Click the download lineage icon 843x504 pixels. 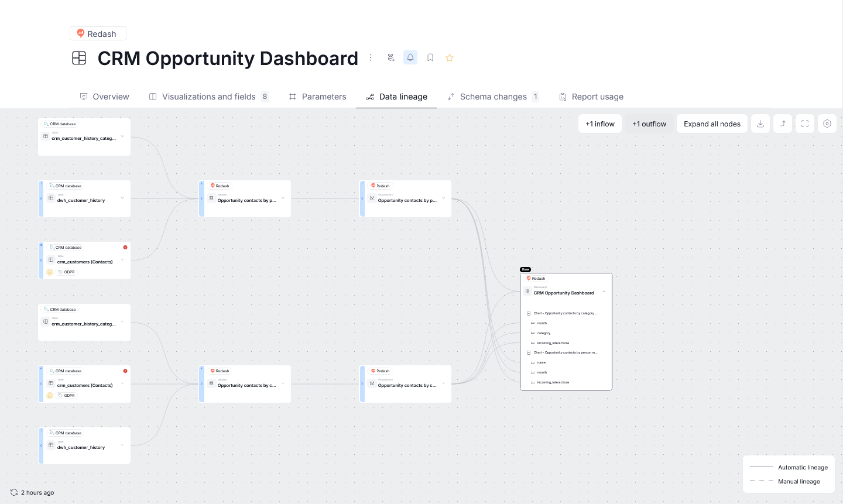tap(760, 124)
